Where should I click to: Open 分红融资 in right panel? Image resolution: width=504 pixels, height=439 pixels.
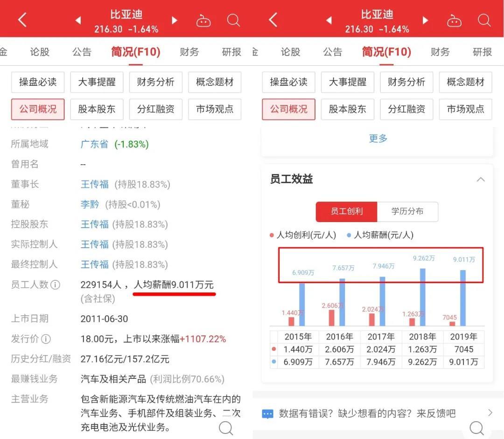coord(406,109)
